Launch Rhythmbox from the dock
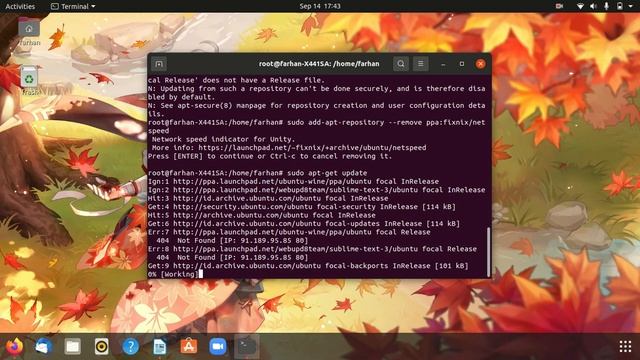The height and width of the screenshot is (360, 640). coord(102,347)
